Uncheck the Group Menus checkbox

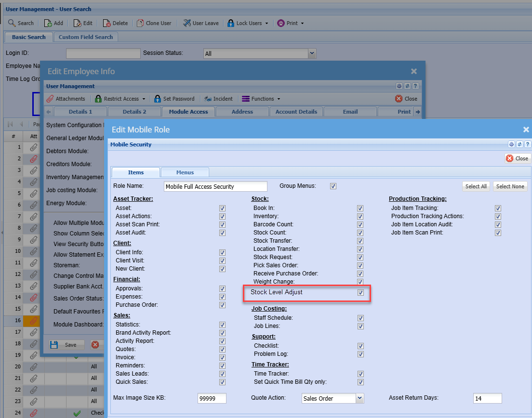[x=333, y=186]
